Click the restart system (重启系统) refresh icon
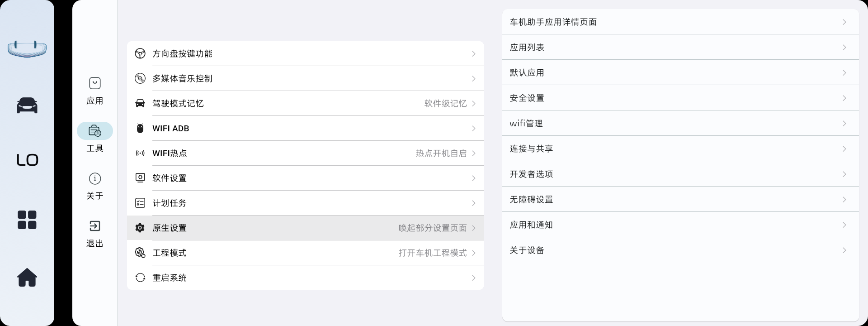 click(140, 278)
